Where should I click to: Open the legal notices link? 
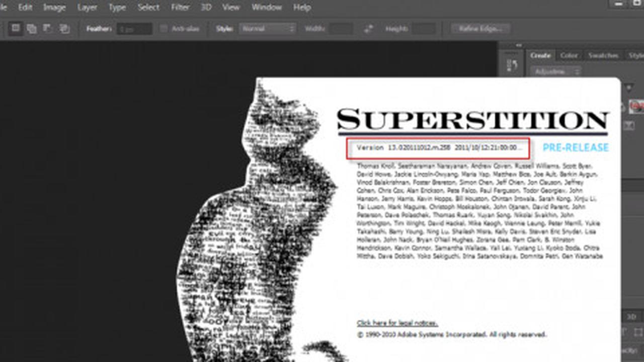(397, 323)
